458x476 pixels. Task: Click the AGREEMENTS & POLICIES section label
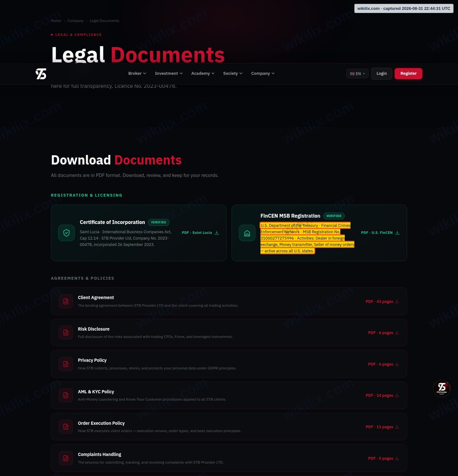click(x=82, y=278)
